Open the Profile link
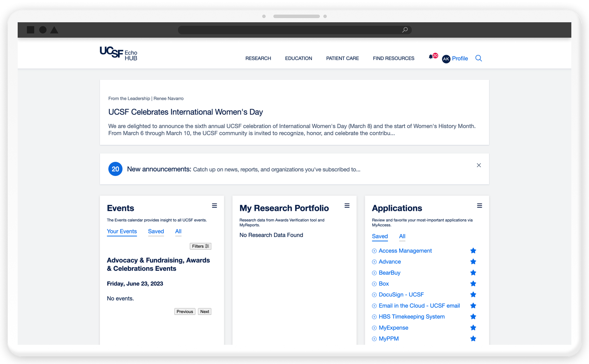The height and width of the screenshot is (364, 589). tap(460, 58)
